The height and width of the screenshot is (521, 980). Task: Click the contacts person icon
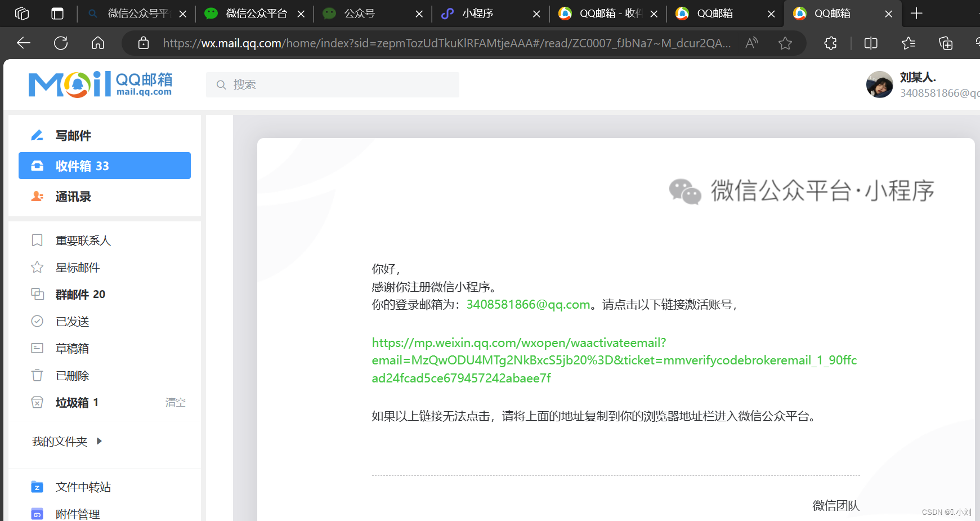point(37,196)
